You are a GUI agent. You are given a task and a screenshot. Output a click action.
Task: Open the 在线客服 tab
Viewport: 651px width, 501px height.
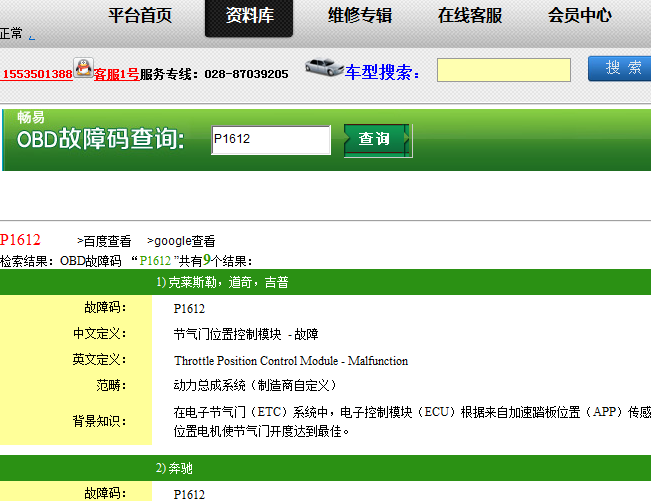[x=470, y=16]
